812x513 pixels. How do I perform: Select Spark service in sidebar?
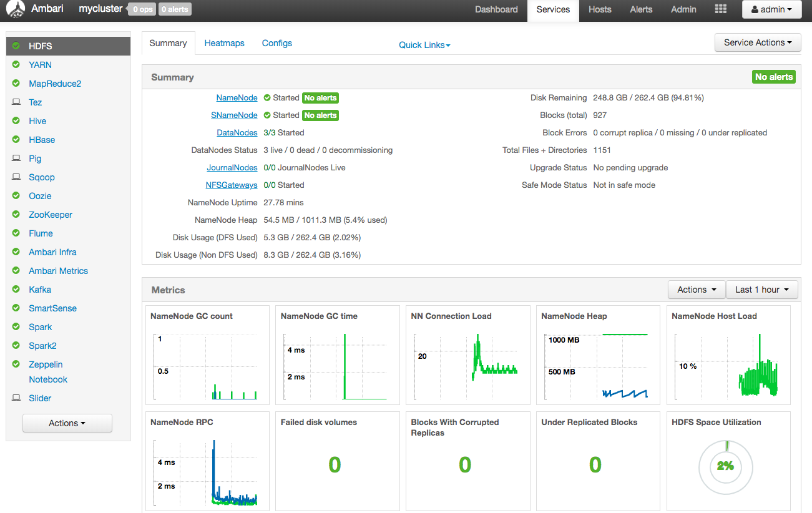(40, 327)
